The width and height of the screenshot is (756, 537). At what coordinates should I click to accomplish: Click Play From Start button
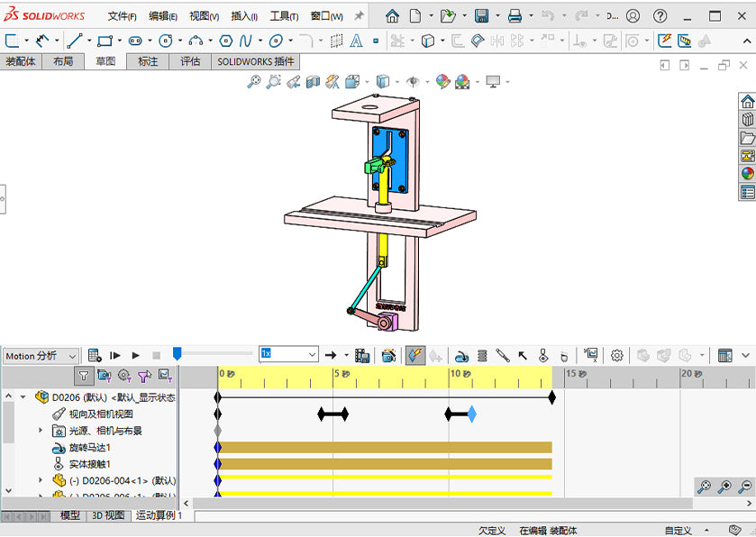(114, 356)
